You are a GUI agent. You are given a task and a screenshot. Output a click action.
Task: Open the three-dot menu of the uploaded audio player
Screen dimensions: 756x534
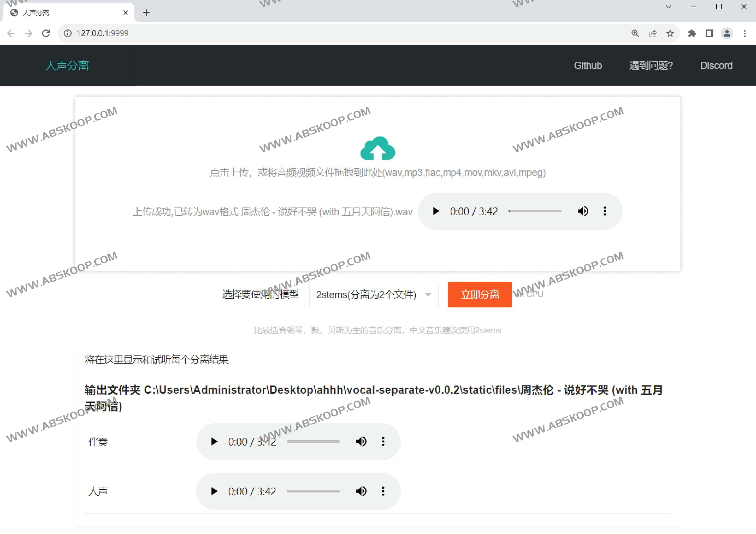(604, 211)
